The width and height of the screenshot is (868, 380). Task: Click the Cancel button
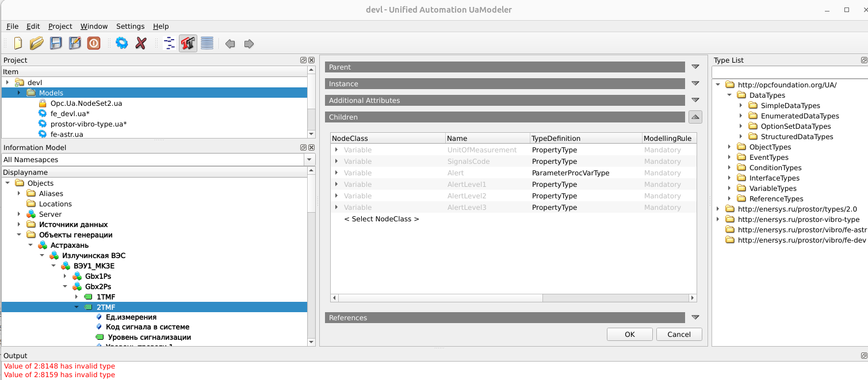click(679, 335)
